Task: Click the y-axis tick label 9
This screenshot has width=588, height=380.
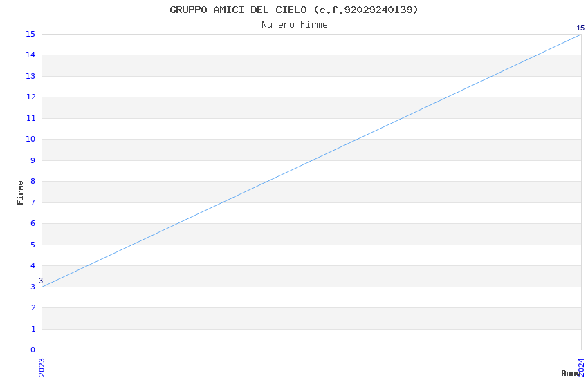Action: [x=33, y=160]
